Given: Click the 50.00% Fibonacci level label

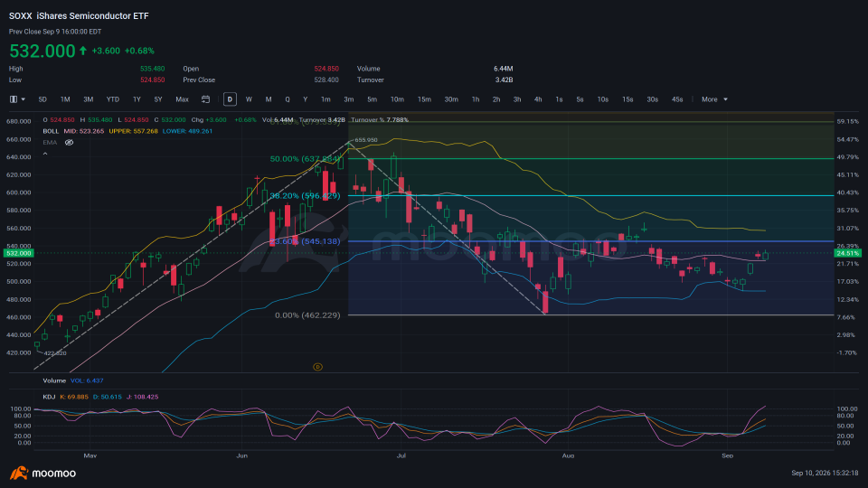Looking at the screenshot, I should point(305,159).
